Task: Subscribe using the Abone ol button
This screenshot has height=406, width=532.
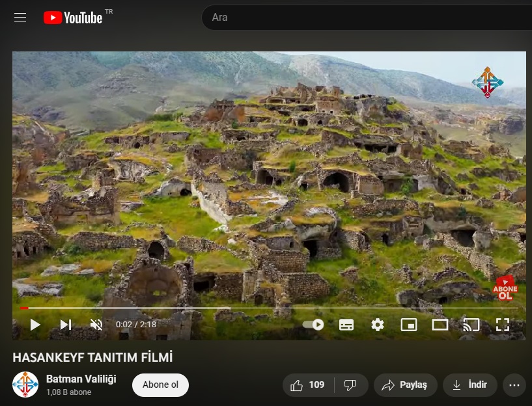Action: (160, 385)
